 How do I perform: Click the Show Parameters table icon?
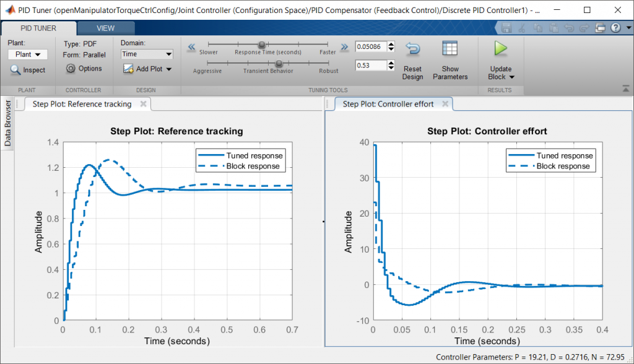click(x=450, y=50)
